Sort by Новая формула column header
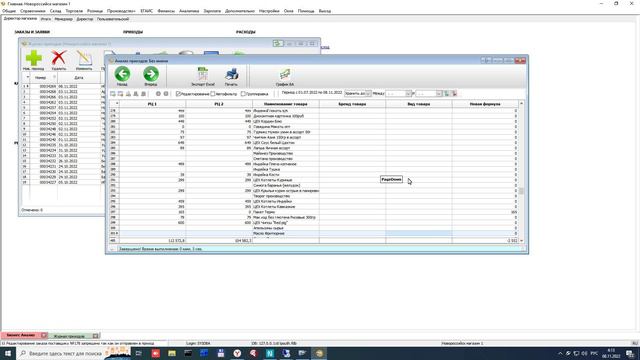 coord(485,104)
